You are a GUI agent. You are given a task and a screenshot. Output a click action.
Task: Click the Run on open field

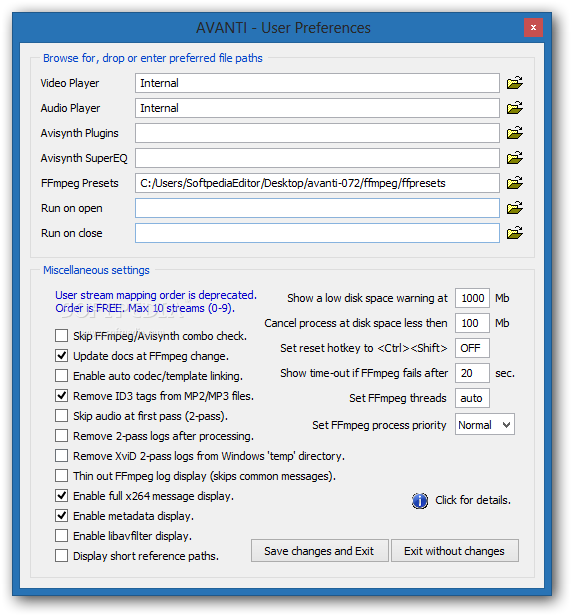[317, 208]
